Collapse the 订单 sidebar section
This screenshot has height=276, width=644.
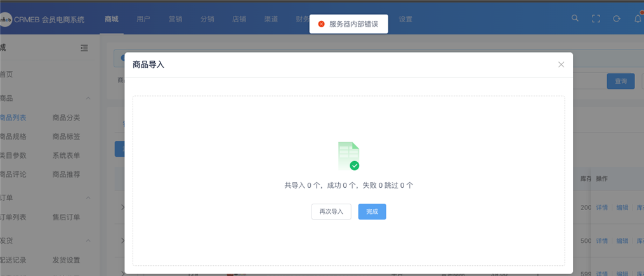pyautogui.click(x=88, y=198)
